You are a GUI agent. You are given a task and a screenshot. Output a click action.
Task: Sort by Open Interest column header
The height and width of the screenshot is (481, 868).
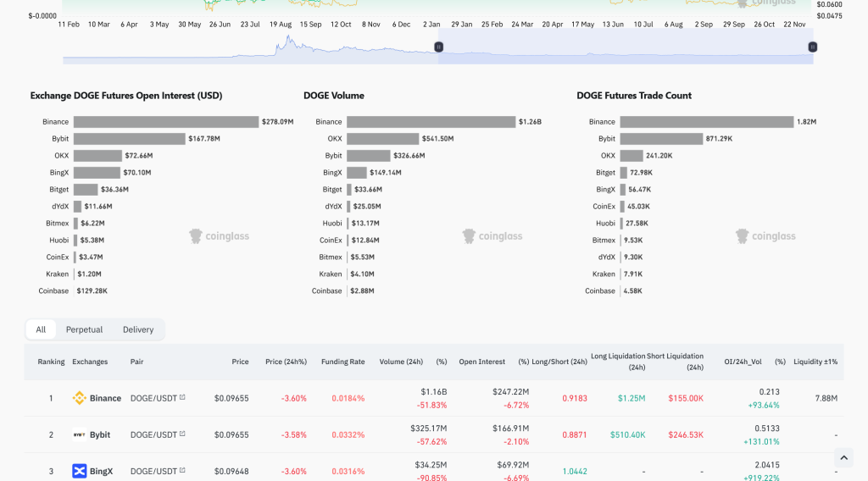(481, 362)
